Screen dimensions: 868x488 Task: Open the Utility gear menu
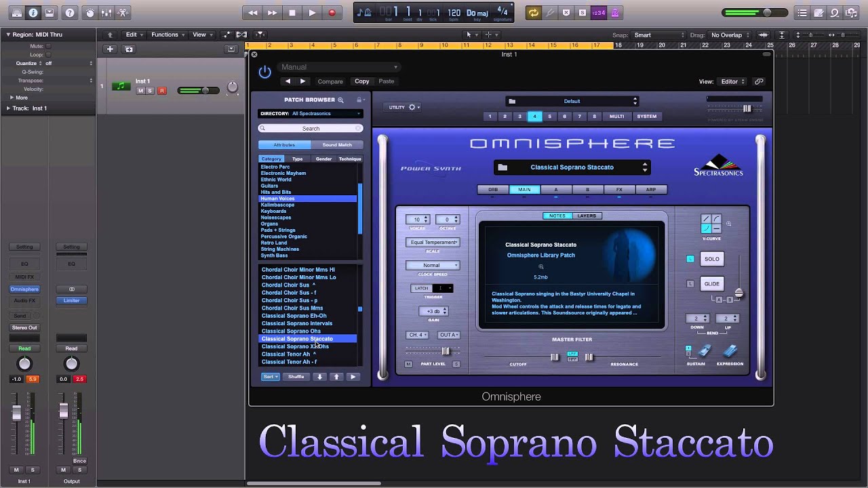tap(404, 107)
